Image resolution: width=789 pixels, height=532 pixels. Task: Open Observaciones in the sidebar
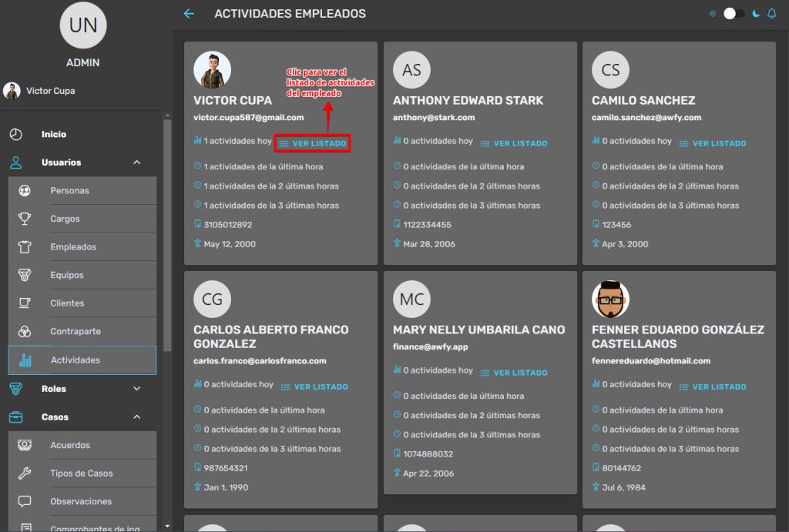[82, 501]
